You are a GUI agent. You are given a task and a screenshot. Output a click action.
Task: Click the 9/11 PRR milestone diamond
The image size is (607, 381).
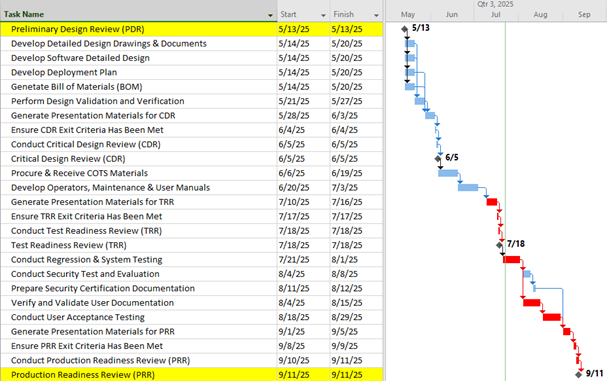point(579,374)
